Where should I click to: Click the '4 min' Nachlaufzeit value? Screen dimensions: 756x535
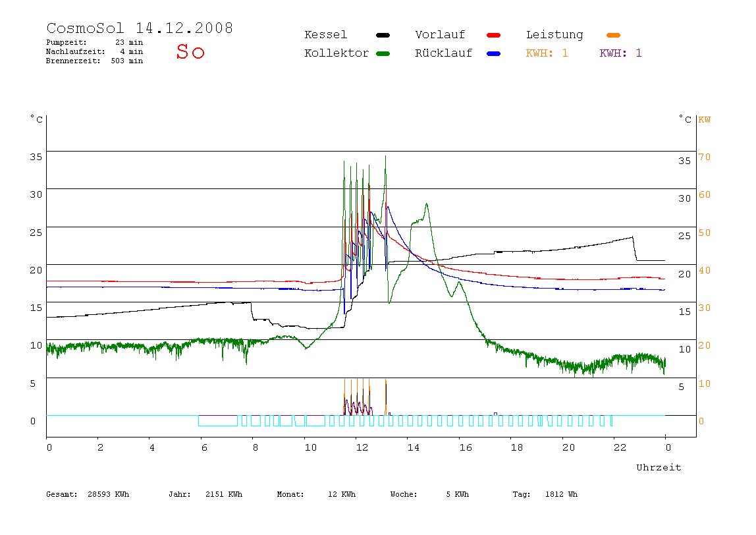[x=132, y=51]
